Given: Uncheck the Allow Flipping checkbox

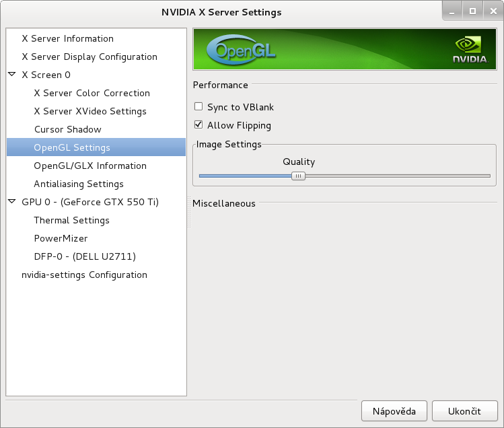Looking at the screenshot, I should coord(199,124).
